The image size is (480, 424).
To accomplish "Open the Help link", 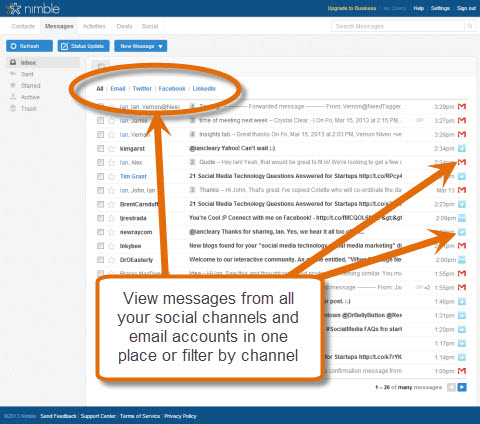I will coord(419,8).
